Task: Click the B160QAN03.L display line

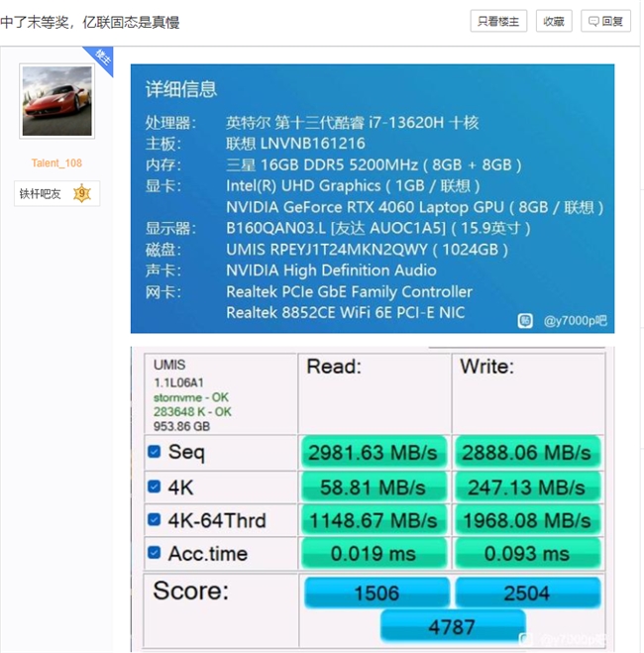Action: pyautogui.click(x=378, y=228)
